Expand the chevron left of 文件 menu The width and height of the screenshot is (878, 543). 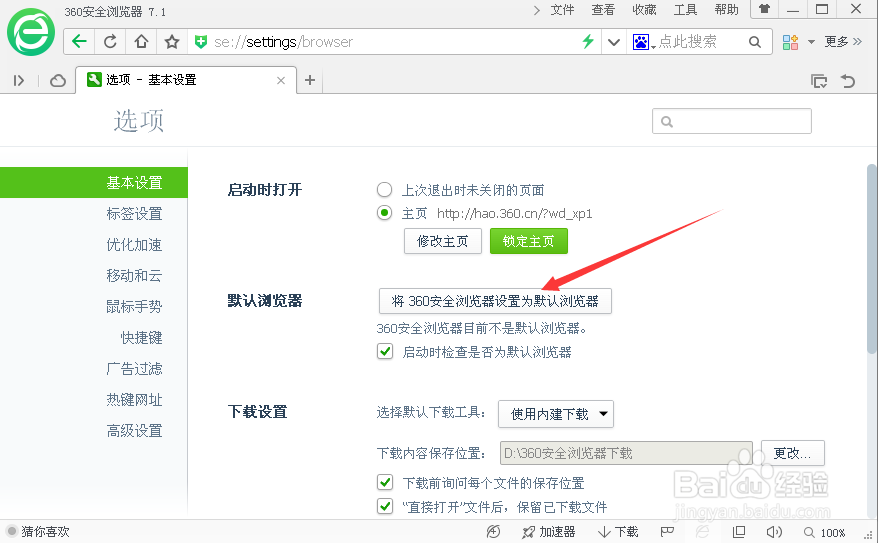[536, 10]
